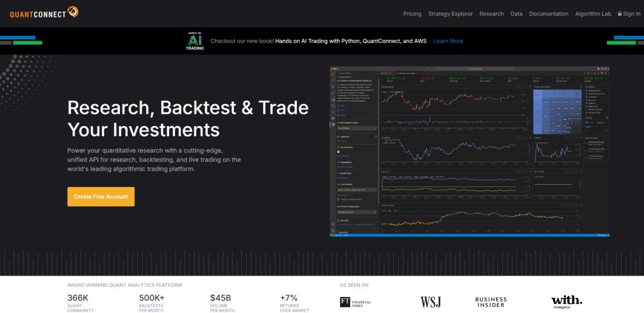The image size is (644, 313).
Task: Click the lock icon beside Sign In
Action: pos(620,13)
